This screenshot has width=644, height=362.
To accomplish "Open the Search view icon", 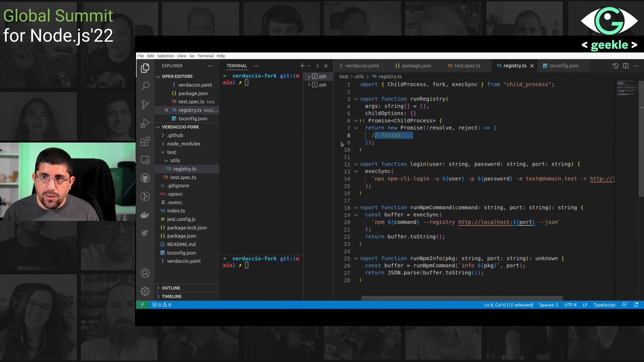I will point(145,86).
